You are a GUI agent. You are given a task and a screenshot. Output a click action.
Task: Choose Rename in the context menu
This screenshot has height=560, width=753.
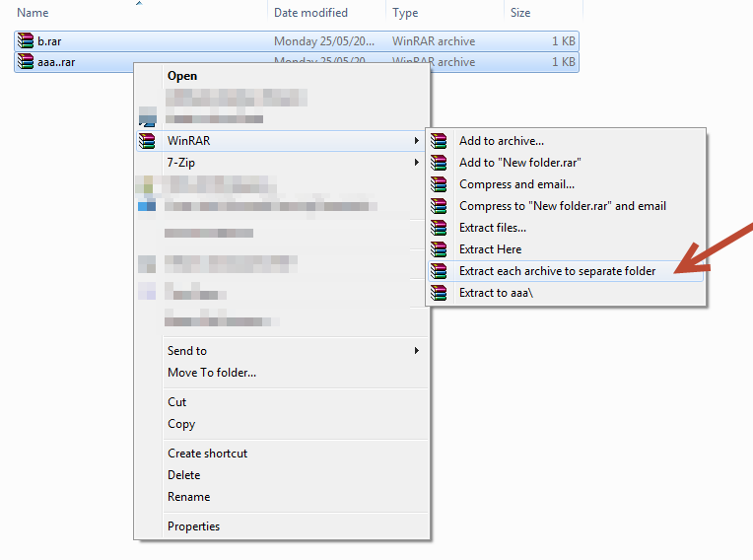coord(188,497)
